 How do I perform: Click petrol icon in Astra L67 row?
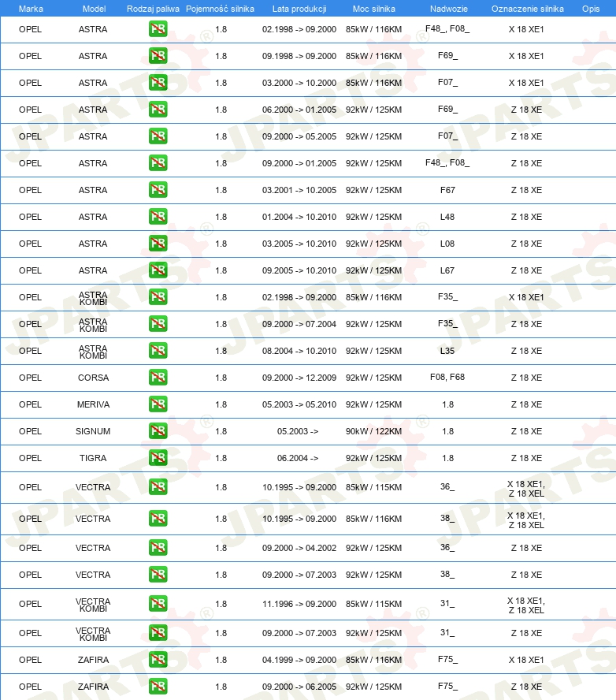(x=158, y=270)
